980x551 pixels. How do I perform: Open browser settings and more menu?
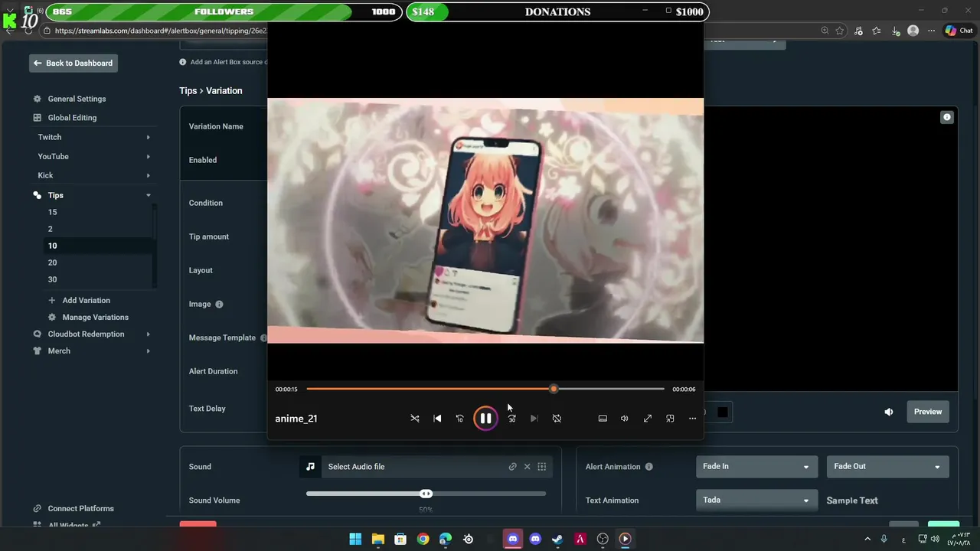(x=931, y=31)
